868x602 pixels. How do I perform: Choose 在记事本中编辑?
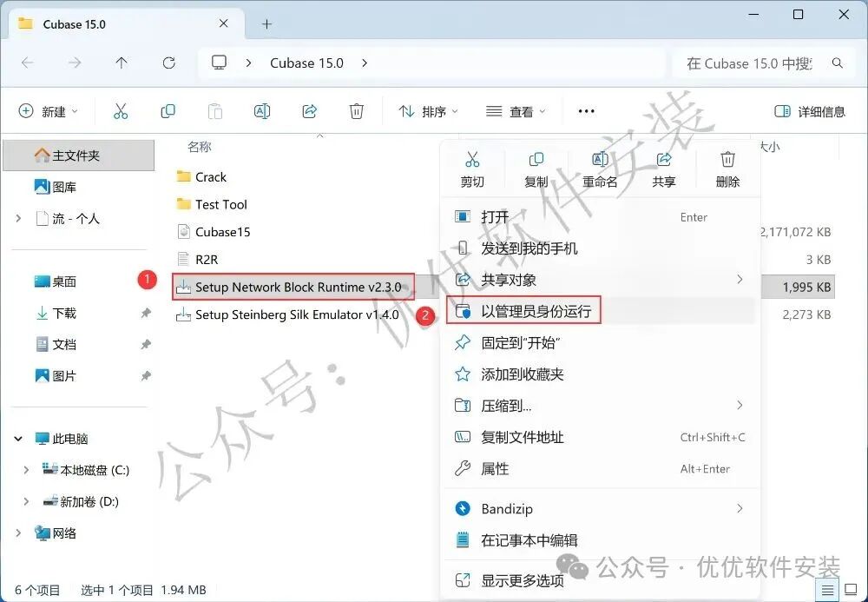pos(600,540)
